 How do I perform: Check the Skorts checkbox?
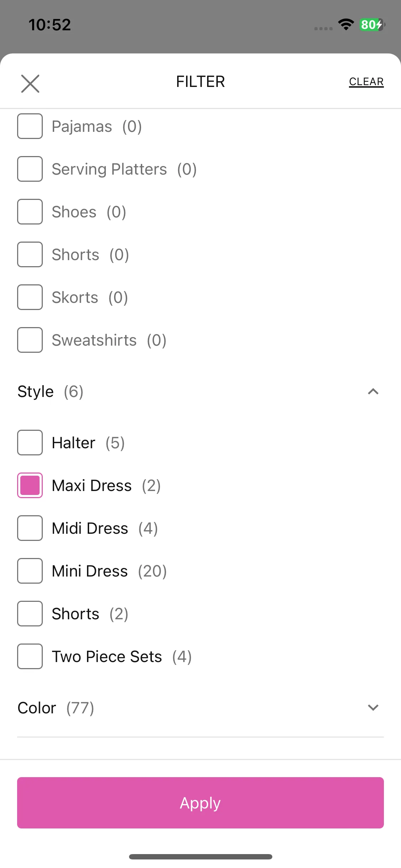(x=30, y=297)
